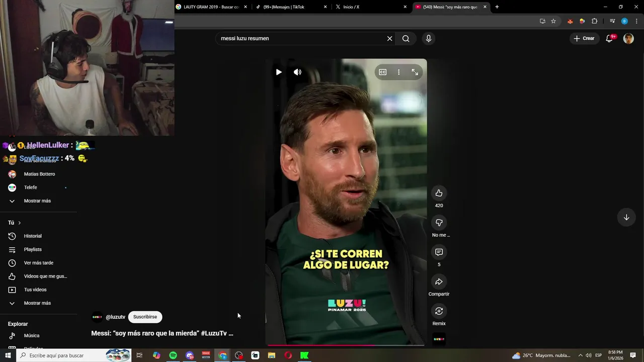644x362 pixels.
Task: Open the short's more options menu
Action: pos(398,72)
